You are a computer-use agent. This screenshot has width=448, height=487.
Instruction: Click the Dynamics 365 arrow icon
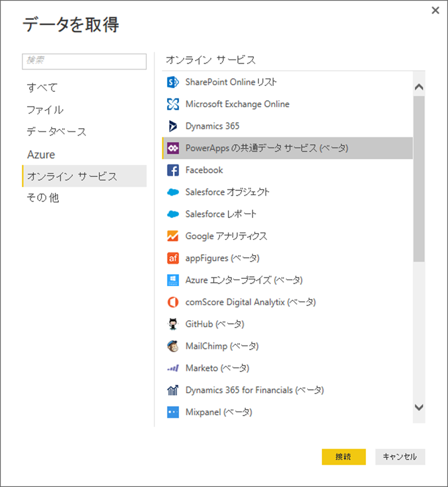172,126
